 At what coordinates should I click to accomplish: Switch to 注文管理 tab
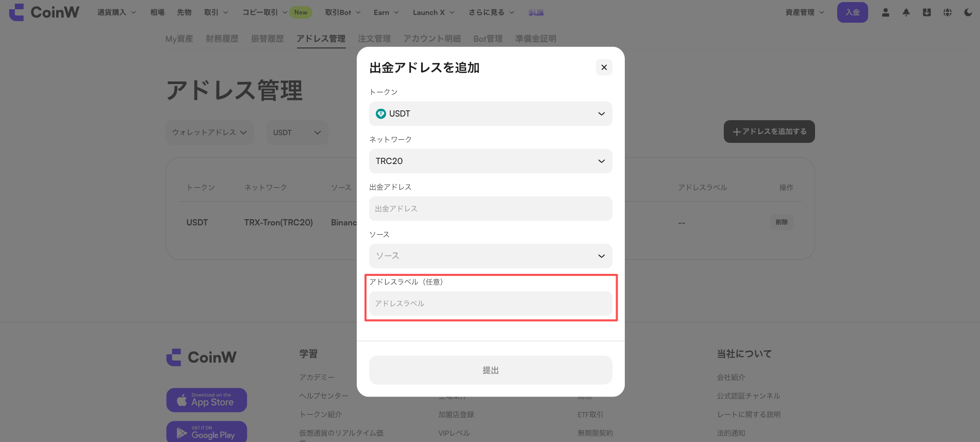[374, 39]
